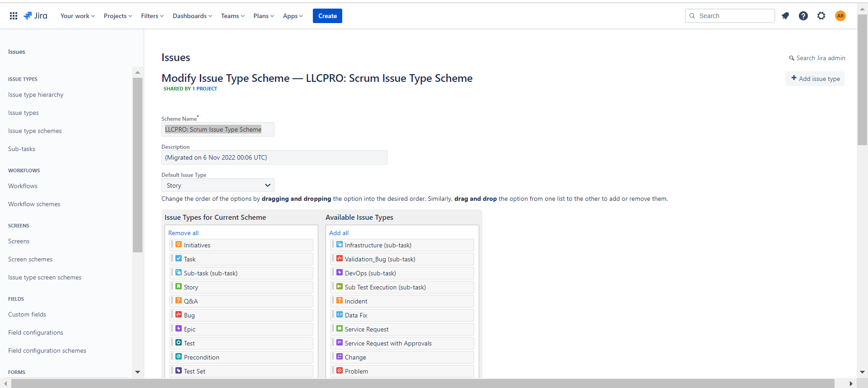Click the Problem issue type icon
This screenshot has height=388, width=868.
click(340, 371)
